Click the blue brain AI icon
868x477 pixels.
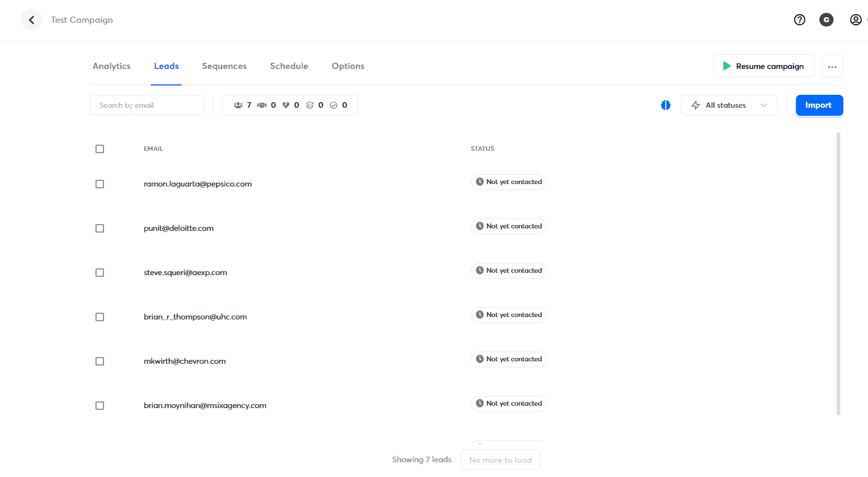pos(665,105)
